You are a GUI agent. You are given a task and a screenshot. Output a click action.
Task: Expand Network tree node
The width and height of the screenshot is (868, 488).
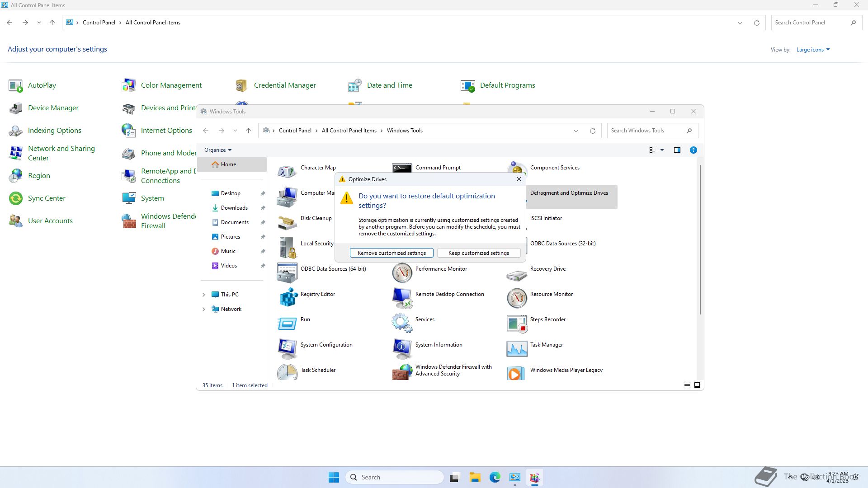tap(203, 309)
